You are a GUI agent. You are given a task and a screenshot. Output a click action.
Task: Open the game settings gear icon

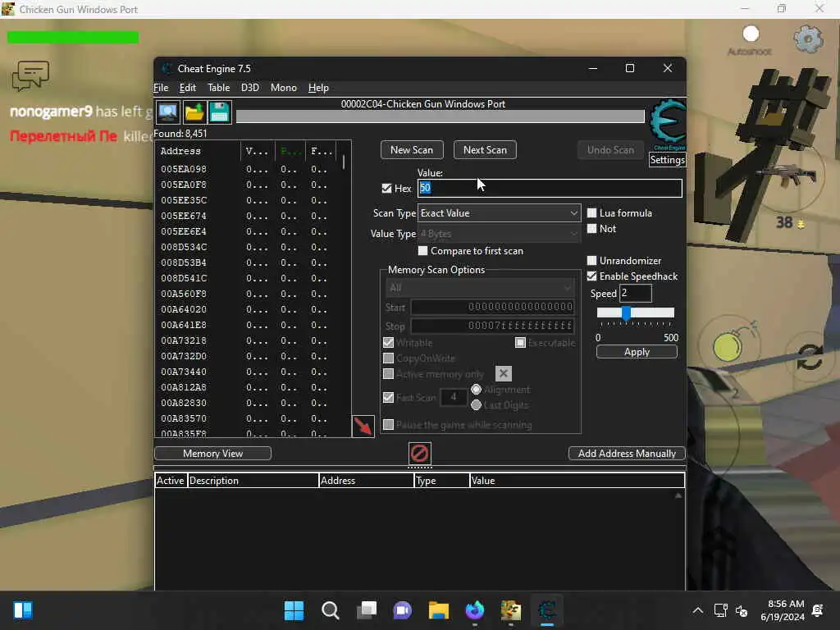(808, 39)
